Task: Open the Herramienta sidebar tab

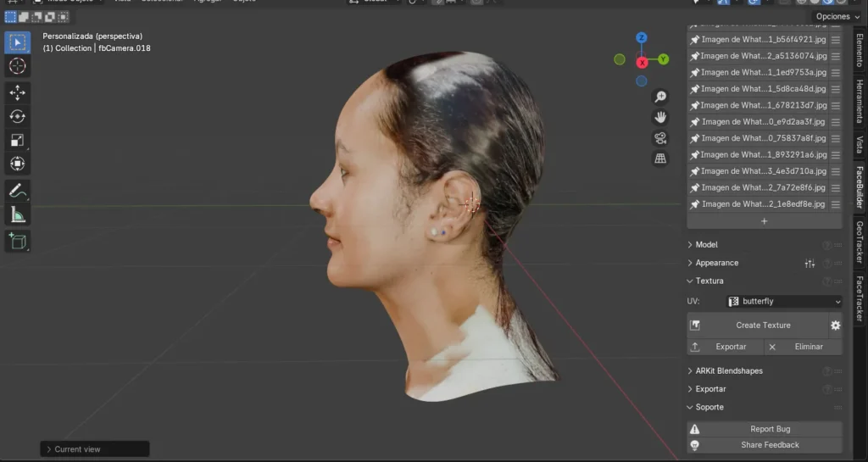Action: 860,102
